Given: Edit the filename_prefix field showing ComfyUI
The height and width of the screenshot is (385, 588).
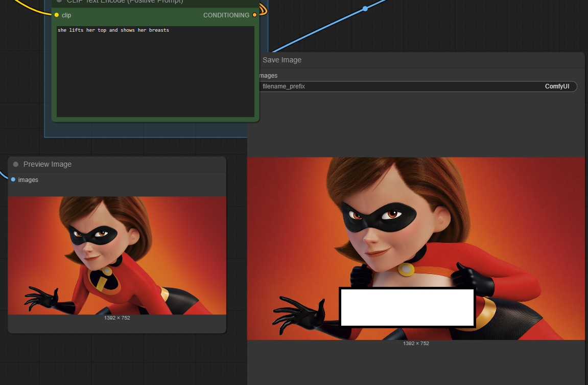Looking at the screenshot, I should [417, 86].
